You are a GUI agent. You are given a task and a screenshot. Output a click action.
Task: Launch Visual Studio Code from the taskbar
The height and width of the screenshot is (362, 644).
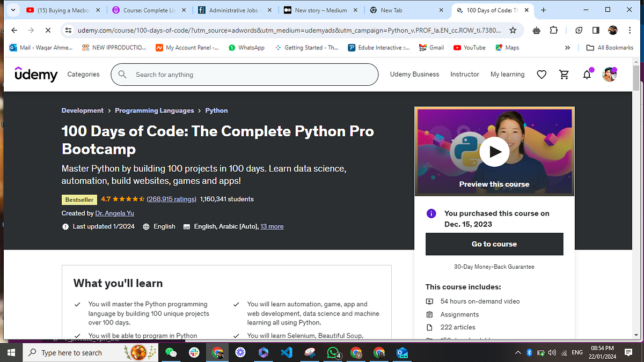[287, 352]
